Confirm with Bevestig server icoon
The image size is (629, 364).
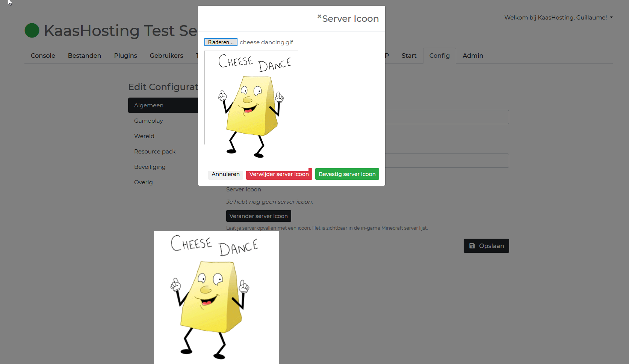347,174
